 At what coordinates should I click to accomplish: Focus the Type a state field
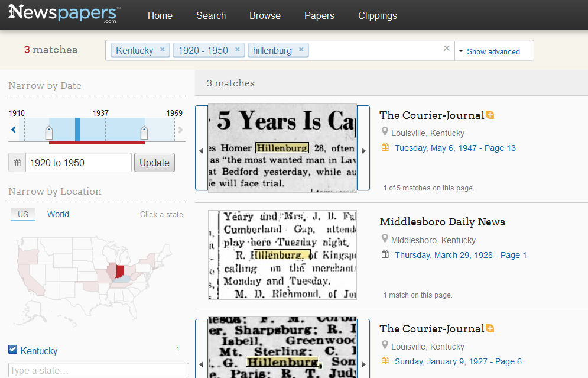(99, 370)
